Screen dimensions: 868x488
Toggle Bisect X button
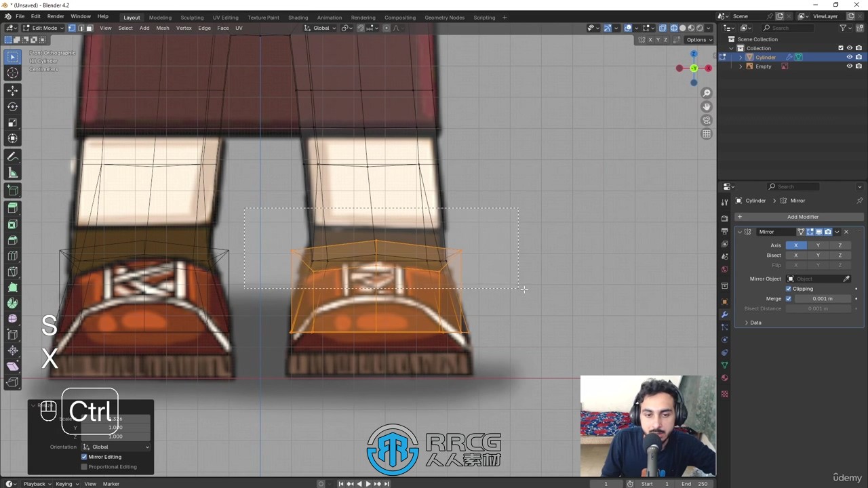coord(796,256)
